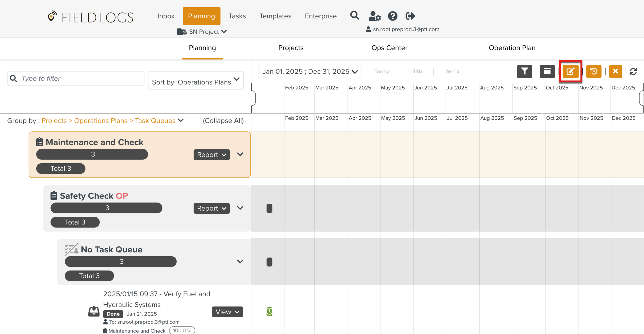Click the Operations Plans grouping link
Screen dimensions: 644x334
(101, 121)
